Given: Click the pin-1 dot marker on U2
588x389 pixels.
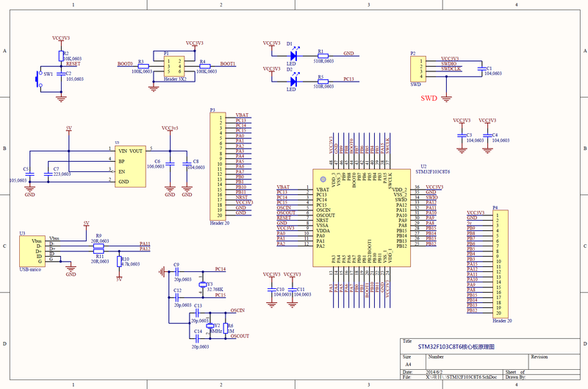Looking at the screenshot, I should (x=323, y=179).
